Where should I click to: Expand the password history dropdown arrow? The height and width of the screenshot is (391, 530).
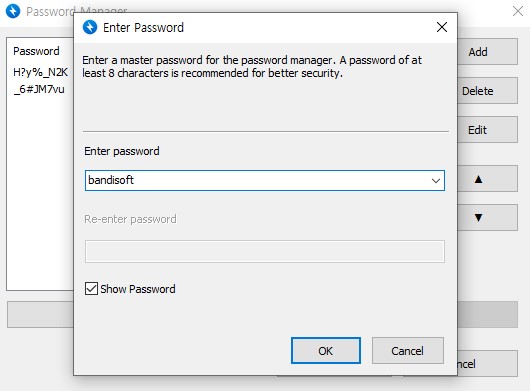tap(436, 181)
